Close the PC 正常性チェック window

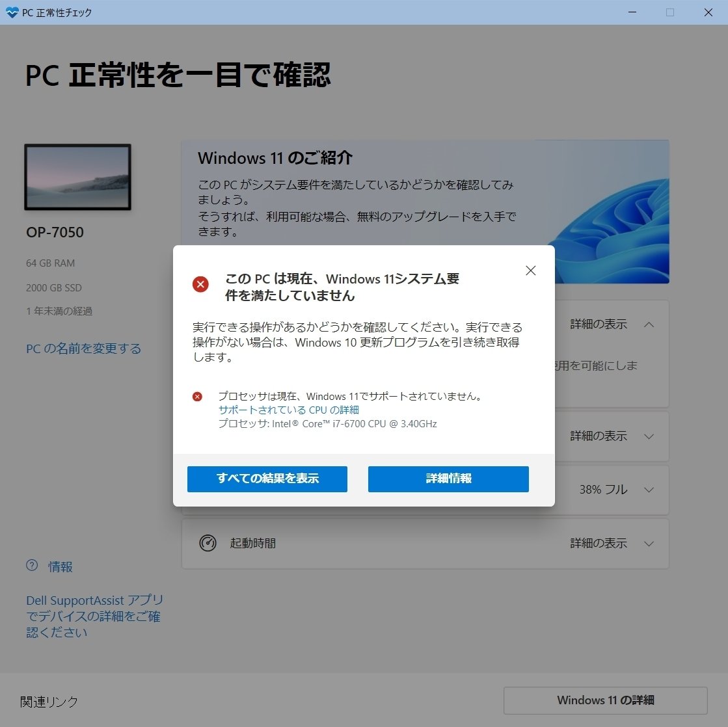pos(708,12)
